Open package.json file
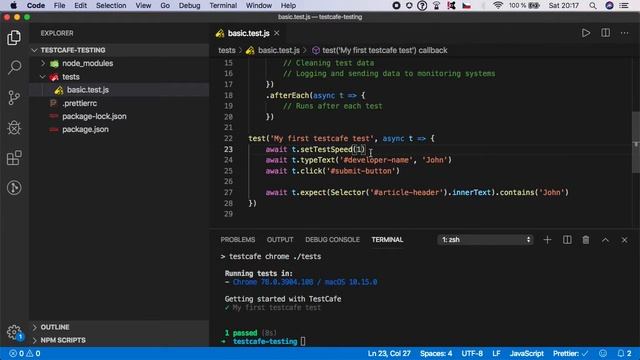The width and height of the screenshot is (640, 360). [x=85, y=129]
